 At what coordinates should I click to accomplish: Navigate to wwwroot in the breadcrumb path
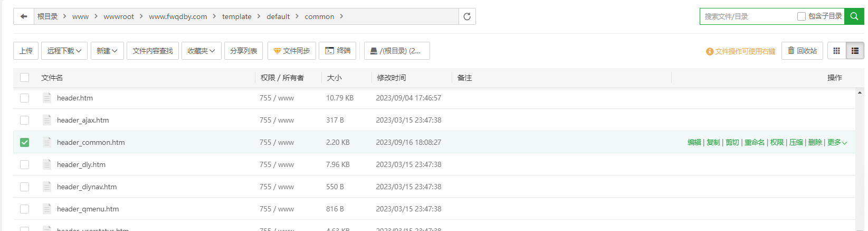point(119,16)
